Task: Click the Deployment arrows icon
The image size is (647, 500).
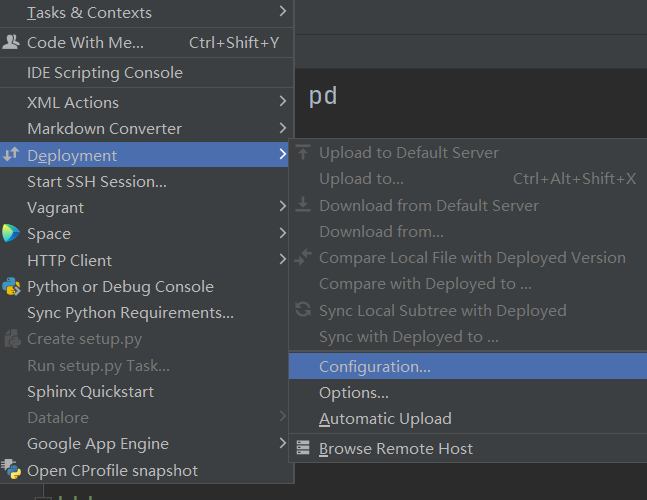Action: (x=12, y=155)
